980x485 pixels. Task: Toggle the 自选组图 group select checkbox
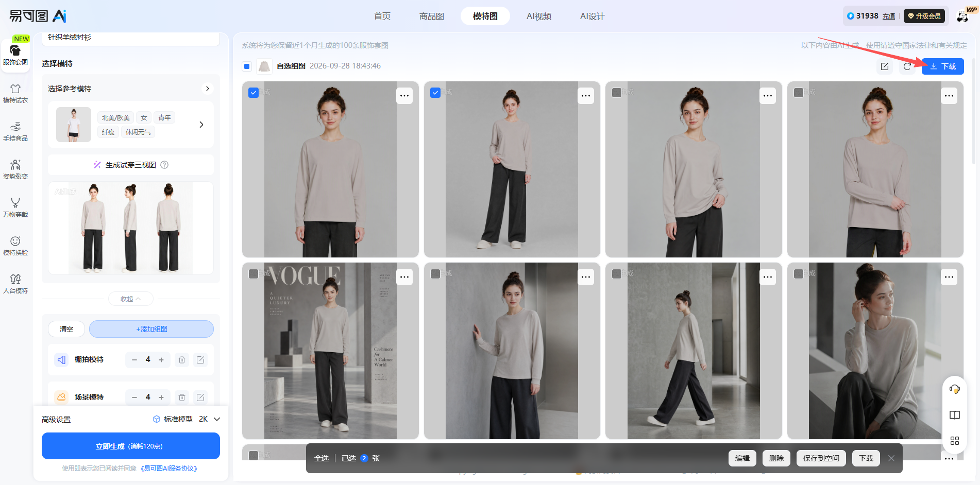(x=247, y=66)
